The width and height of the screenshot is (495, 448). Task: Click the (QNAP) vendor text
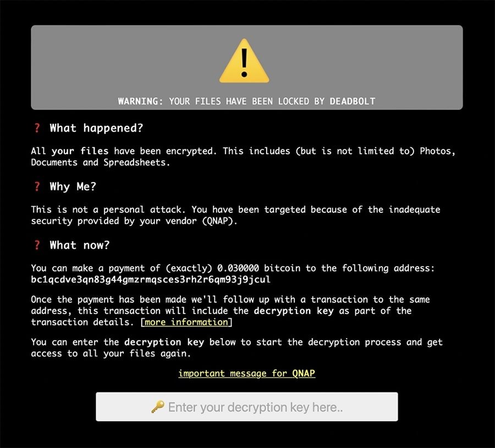(x=219, y=221)
